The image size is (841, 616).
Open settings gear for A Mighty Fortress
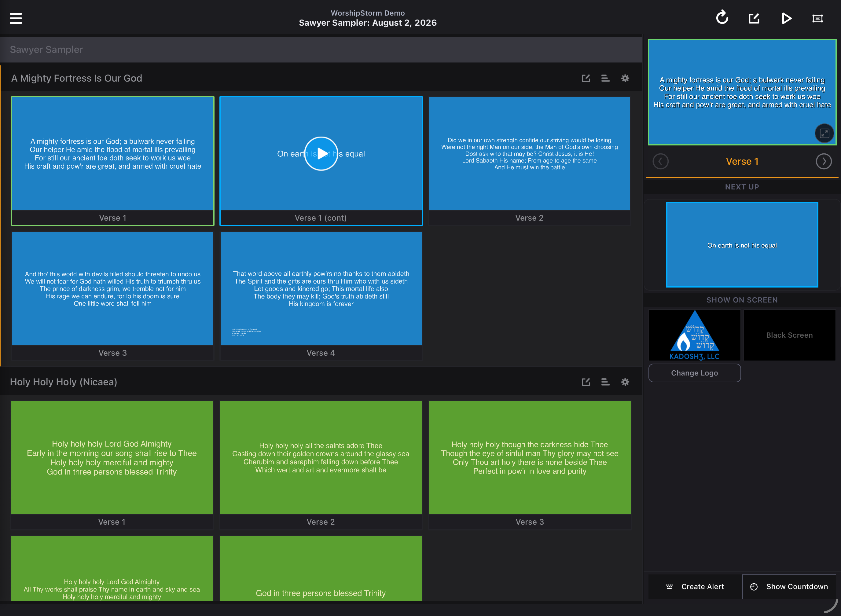click(625, 78)
